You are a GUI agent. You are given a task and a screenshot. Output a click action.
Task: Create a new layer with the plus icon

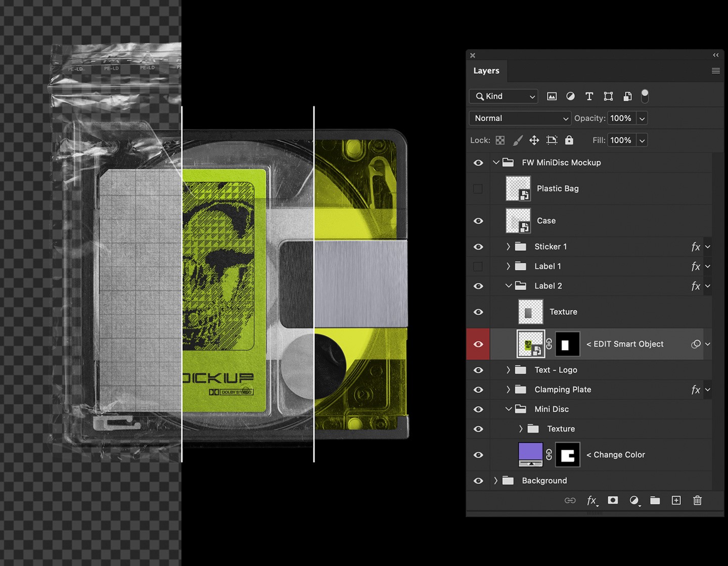pos(676,500)
